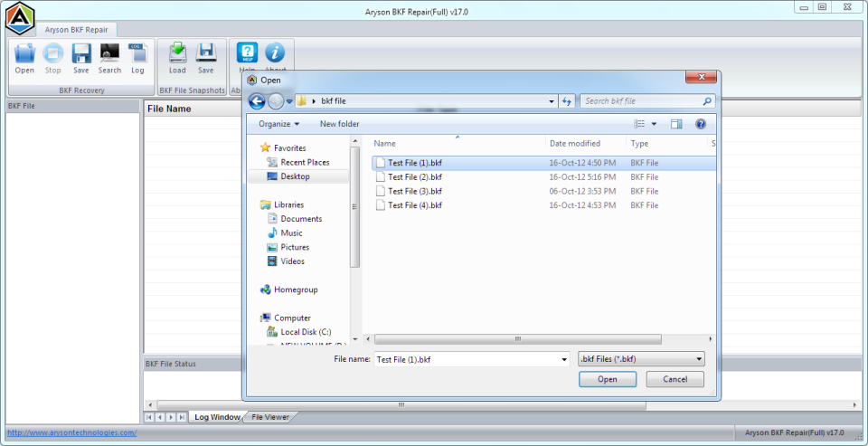This screenshot has height=446, width=868.
Task: Open the arysontechnologies.com link
Action: tap(72, 432)
